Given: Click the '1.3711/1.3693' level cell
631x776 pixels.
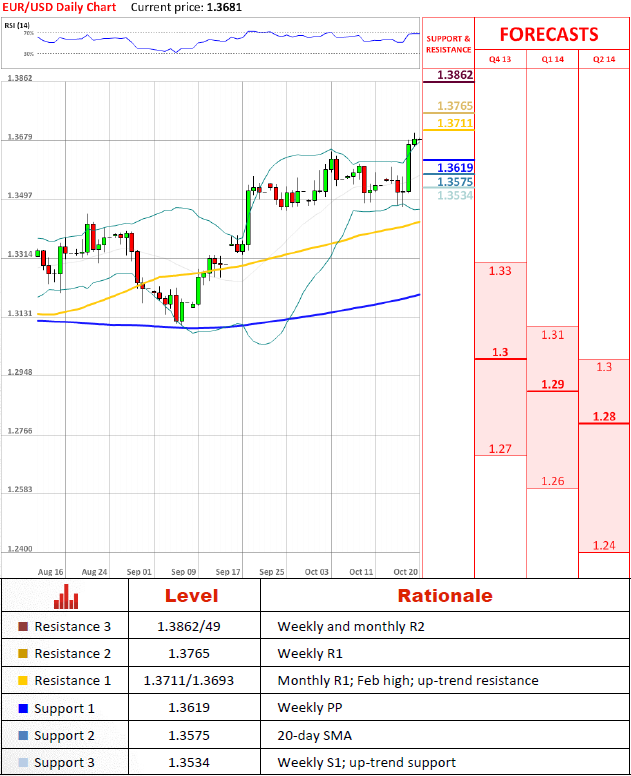Looking at the screenshot, I should click(189, 680).
